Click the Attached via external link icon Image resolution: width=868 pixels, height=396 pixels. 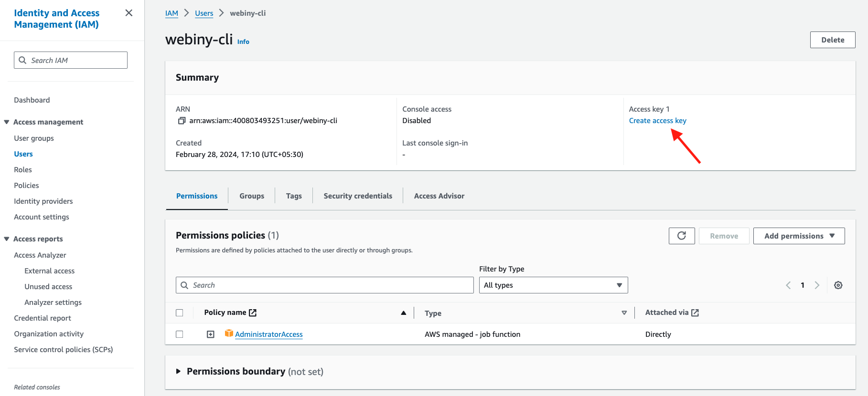click(695, 313)
